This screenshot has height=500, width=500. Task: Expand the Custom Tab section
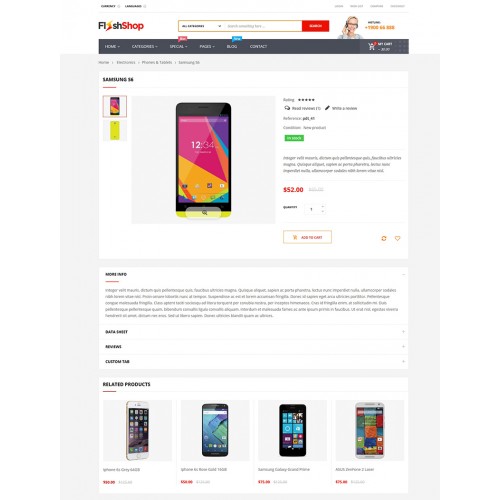pos(253,361)
